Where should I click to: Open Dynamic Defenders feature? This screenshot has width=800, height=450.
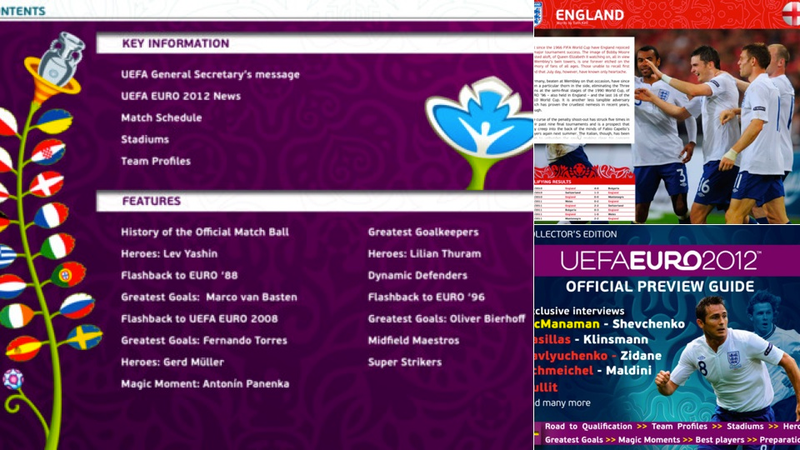tap(417, 276)
